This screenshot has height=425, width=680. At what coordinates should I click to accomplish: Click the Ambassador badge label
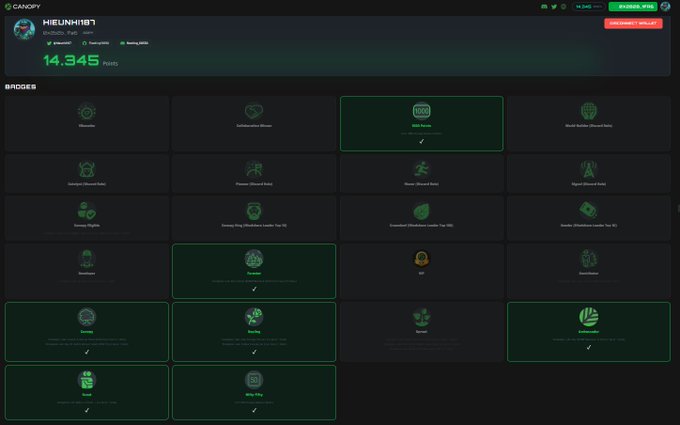(589, 332)
